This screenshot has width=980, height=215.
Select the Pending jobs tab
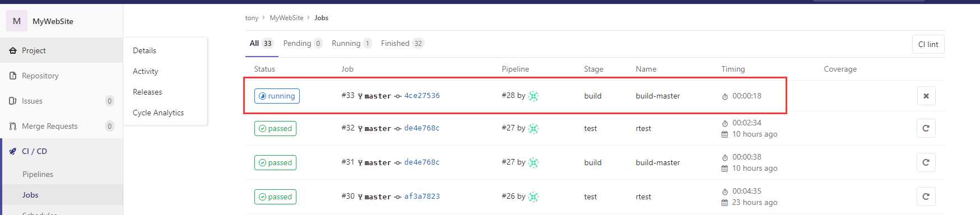303,43
